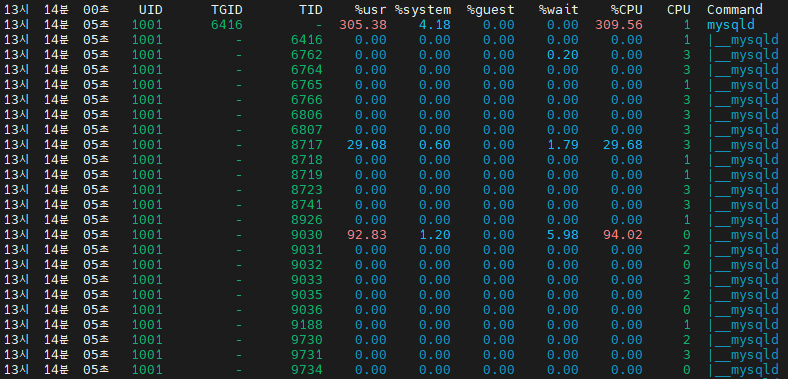Select thread ID 8718
The image size is (788, 379).
(x=307, y=160)
